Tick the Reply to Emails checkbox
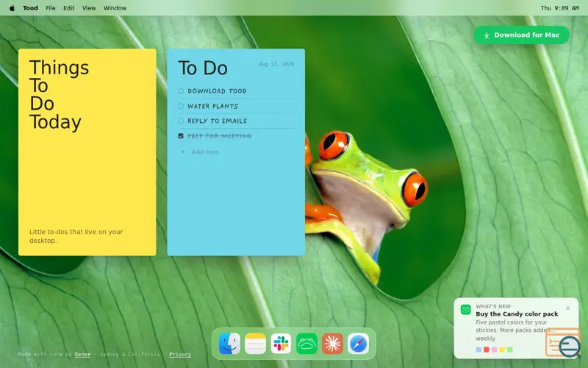 point(181,121)
